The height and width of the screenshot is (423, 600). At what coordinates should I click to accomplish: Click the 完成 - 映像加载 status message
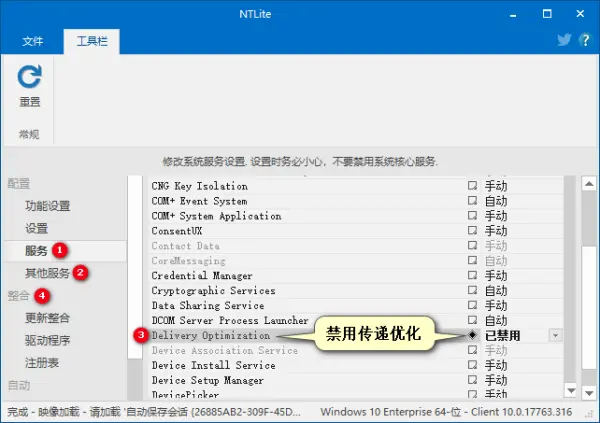153,412
